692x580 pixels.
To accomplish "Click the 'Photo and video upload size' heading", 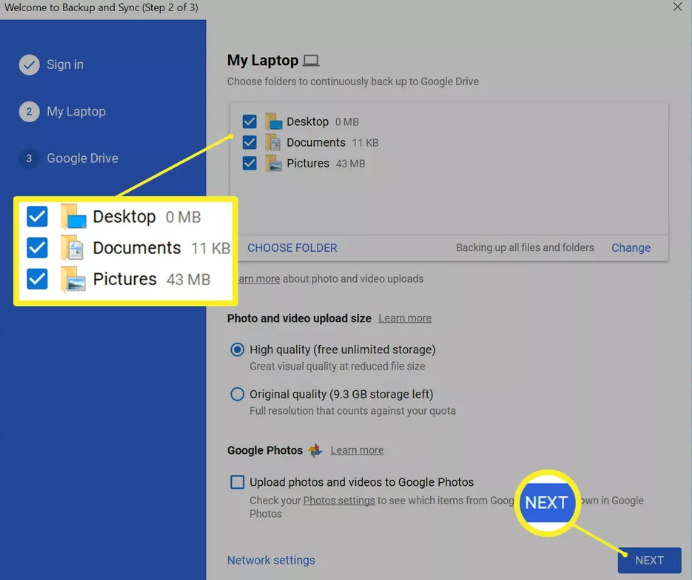I will pyautogui.click(x=299, y=318).
